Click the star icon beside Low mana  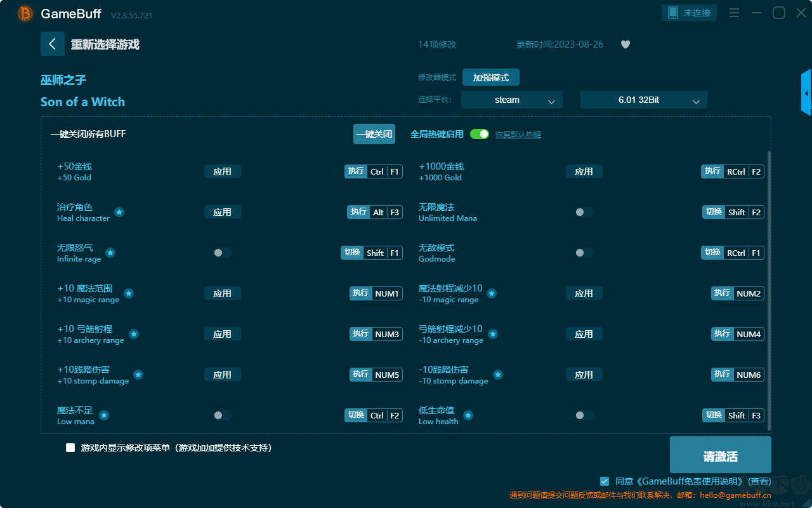tap(104, 415)
